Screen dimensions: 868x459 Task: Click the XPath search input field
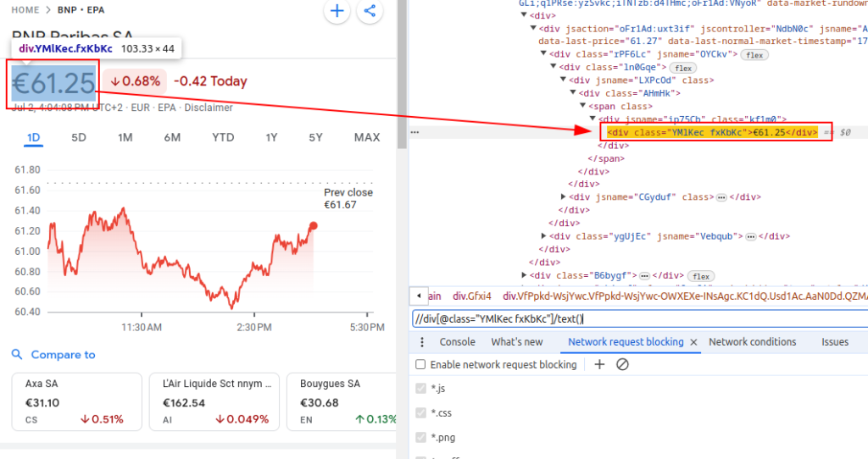coord(640,318)
